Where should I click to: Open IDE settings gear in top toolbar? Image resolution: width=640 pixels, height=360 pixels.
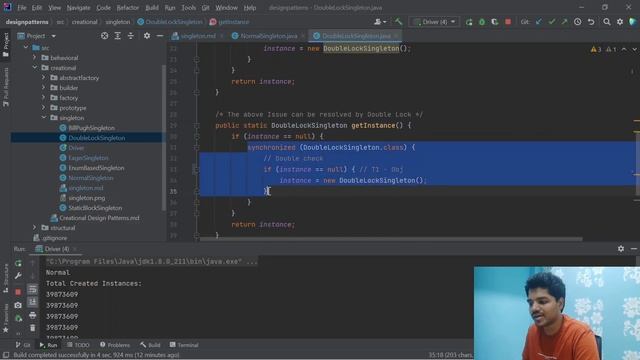620,22
